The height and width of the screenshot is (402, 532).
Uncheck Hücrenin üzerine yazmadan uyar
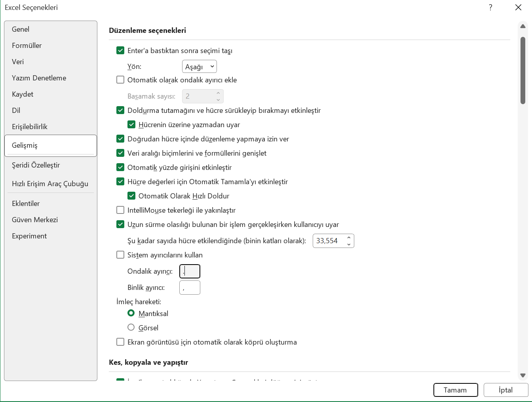click(131, 124)
